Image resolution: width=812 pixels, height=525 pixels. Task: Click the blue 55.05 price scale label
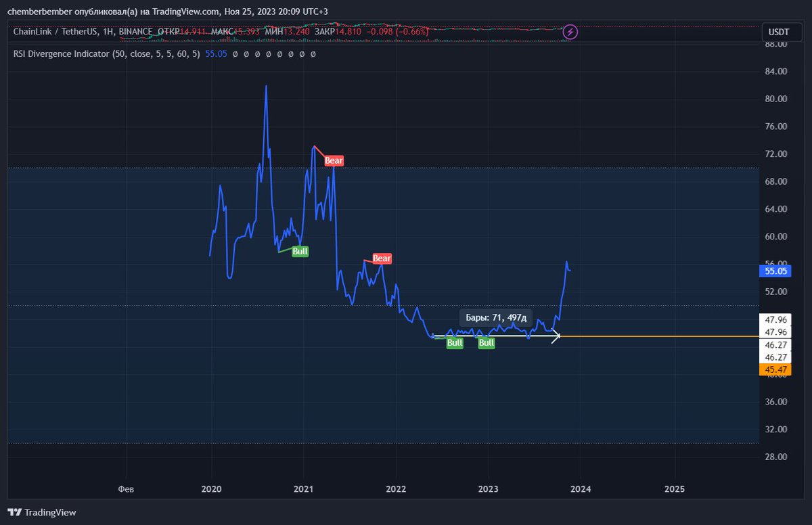coord(775,271)
